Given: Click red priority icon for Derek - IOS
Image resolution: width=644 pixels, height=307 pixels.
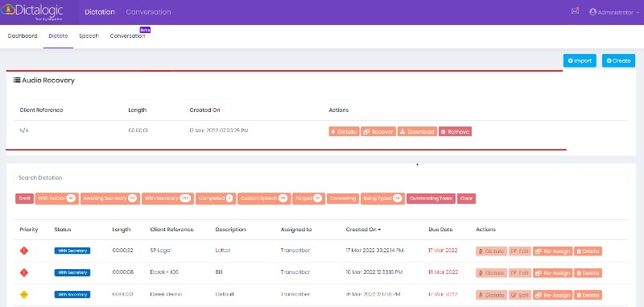Looking at the screenshot, I should pos(24,272).
